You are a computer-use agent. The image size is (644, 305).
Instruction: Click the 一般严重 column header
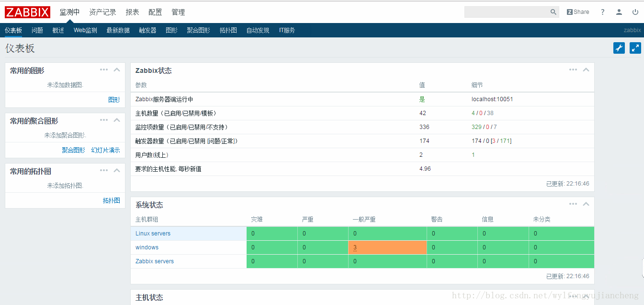coord(364,219)
